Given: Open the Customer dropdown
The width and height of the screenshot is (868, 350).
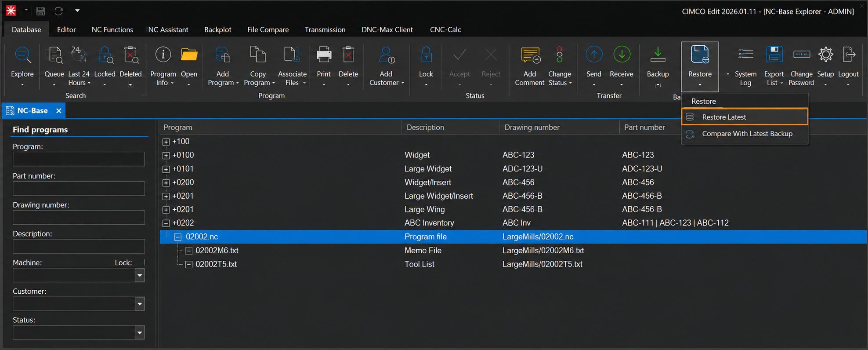Looking at the screenshot, I should [x=140, y=304].
